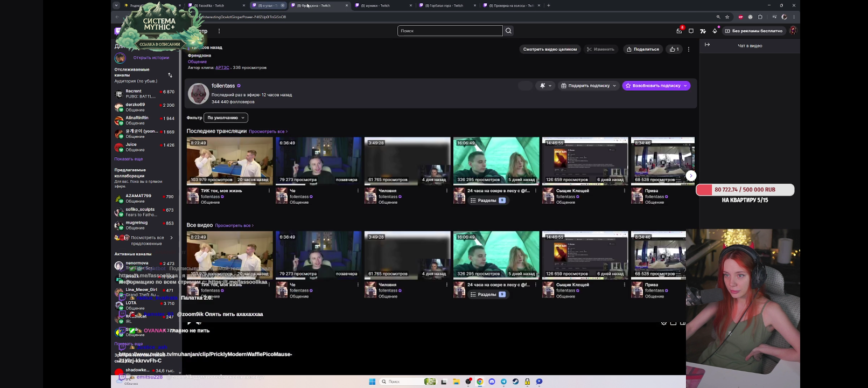This screenshot has height=388, width=868.
Task: Click the search magnifier button beside Поиск
Action: click(x=508, y=31)
